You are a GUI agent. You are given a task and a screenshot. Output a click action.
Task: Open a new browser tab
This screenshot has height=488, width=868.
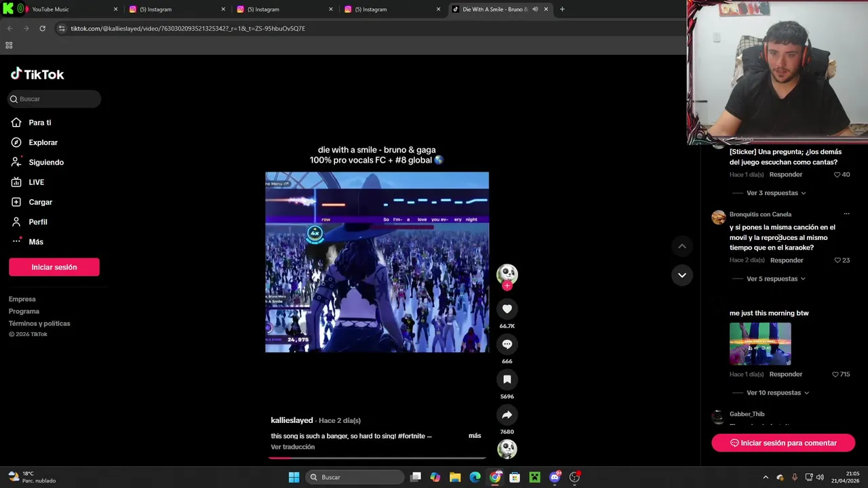[x=562, y=9]
